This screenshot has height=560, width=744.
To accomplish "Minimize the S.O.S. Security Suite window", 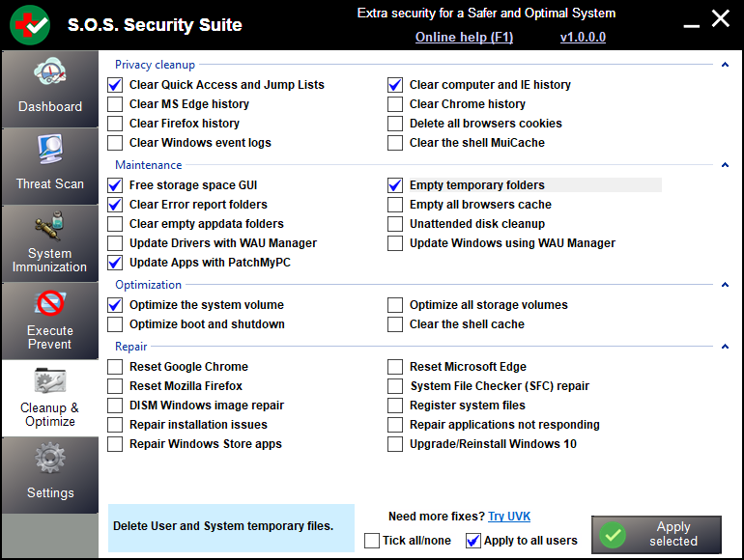I will (x=691, y=25).
